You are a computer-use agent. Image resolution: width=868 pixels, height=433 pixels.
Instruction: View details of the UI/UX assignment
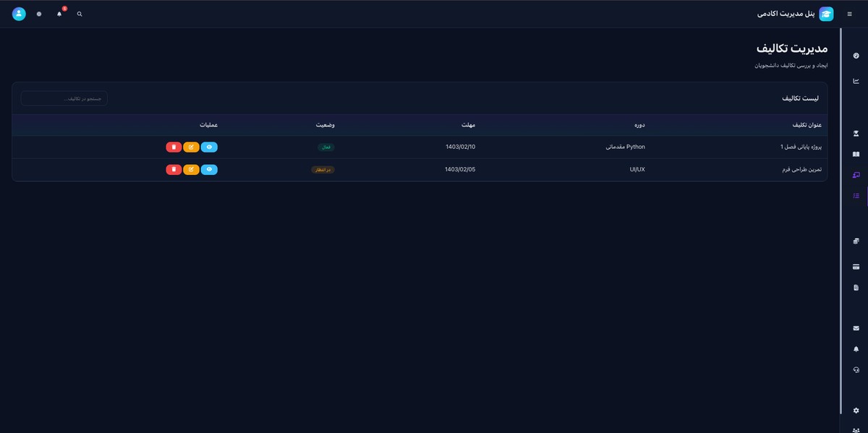pyautogui.click(x=209, y=169)
